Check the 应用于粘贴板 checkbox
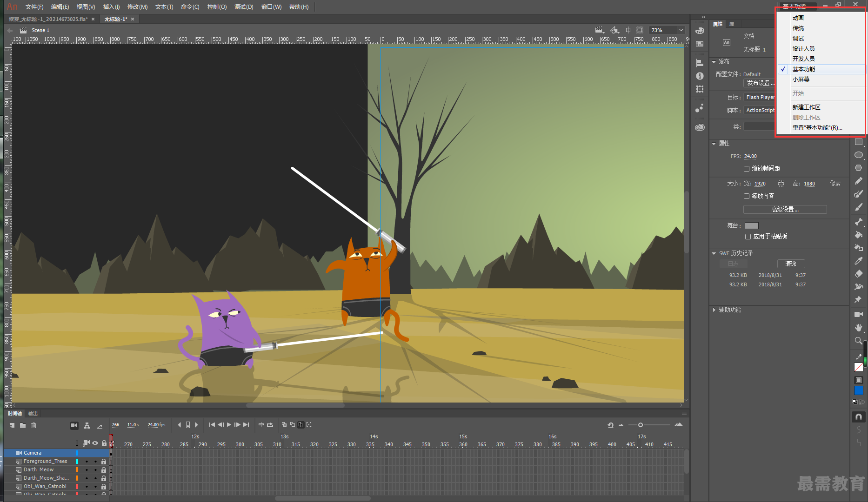 click(748, 237)
